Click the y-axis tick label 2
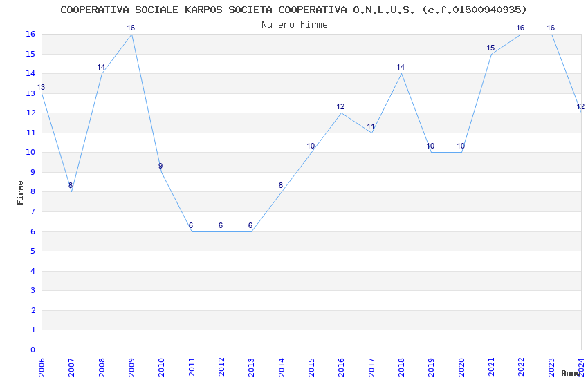 (x=33, y=310)
